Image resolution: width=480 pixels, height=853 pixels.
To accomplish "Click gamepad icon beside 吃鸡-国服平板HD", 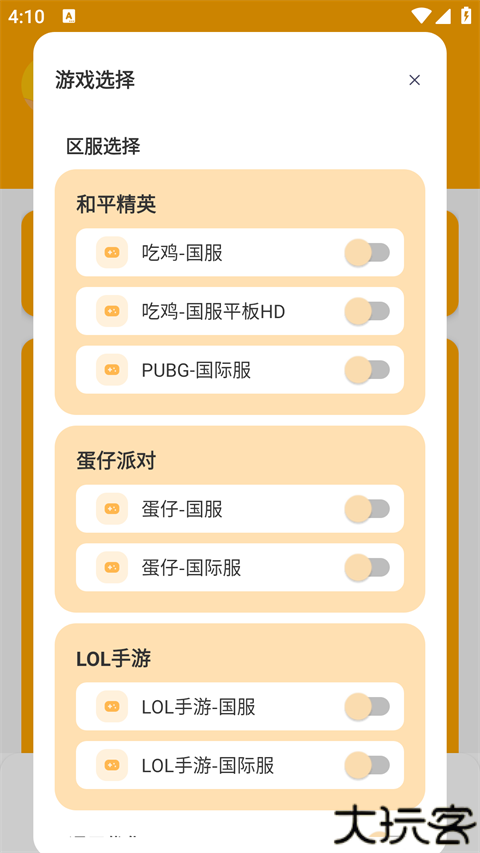I will click(112, 311).
